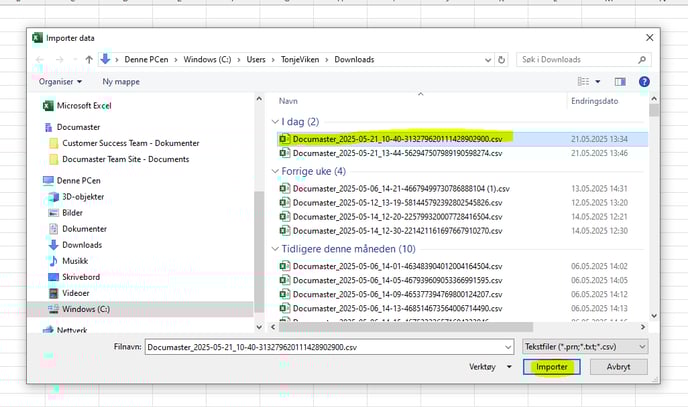
Task: Click the back navigation arrow
Action: (40, 60)
